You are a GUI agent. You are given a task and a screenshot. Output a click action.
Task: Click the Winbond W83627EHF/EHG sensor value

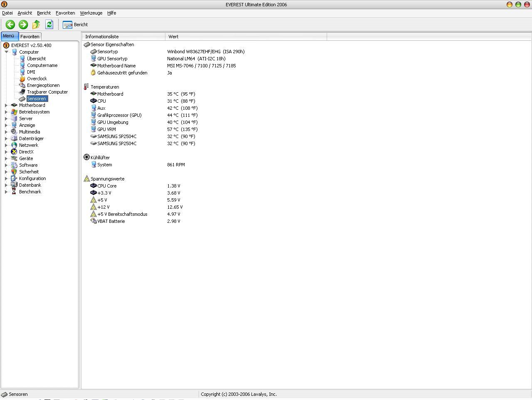click(206, 52)
